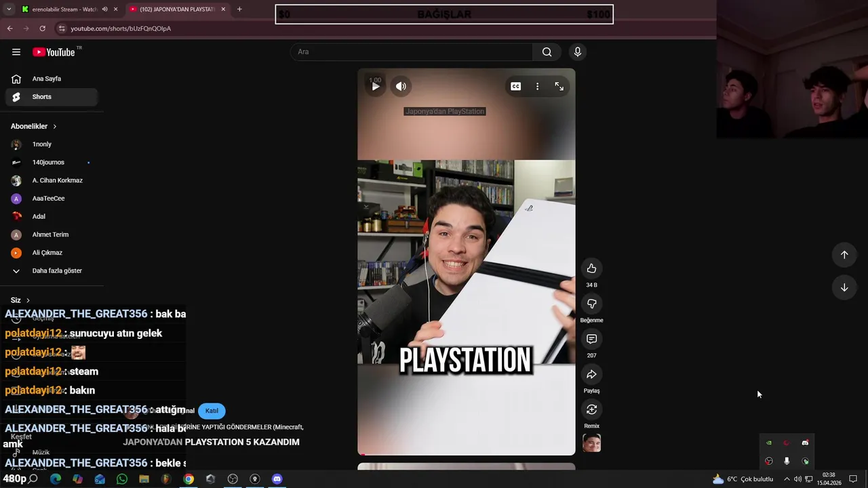Screen dimensions: 868x488
Task: Skip to the next Short
Action: [844, 287]
